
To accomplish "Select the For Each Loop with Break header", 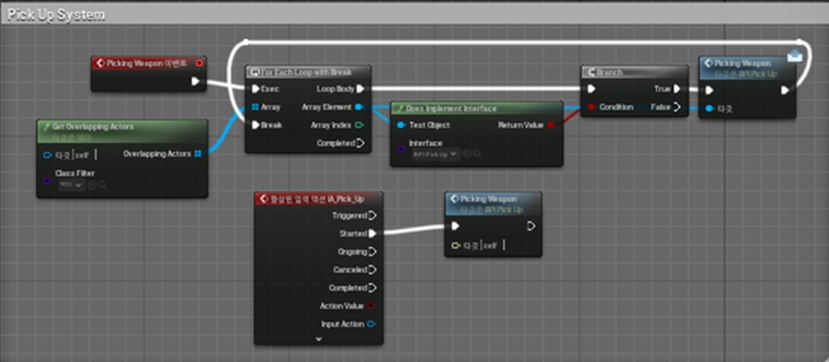I will [x=308, y=72].
